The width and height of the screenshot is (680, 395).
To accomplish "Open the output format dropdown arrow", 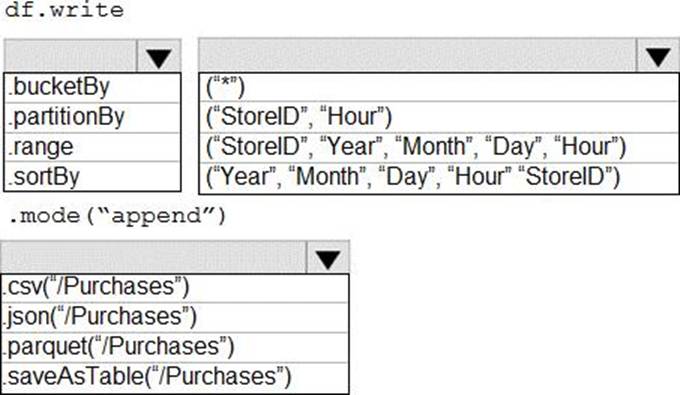I will (x=327, y=258).
